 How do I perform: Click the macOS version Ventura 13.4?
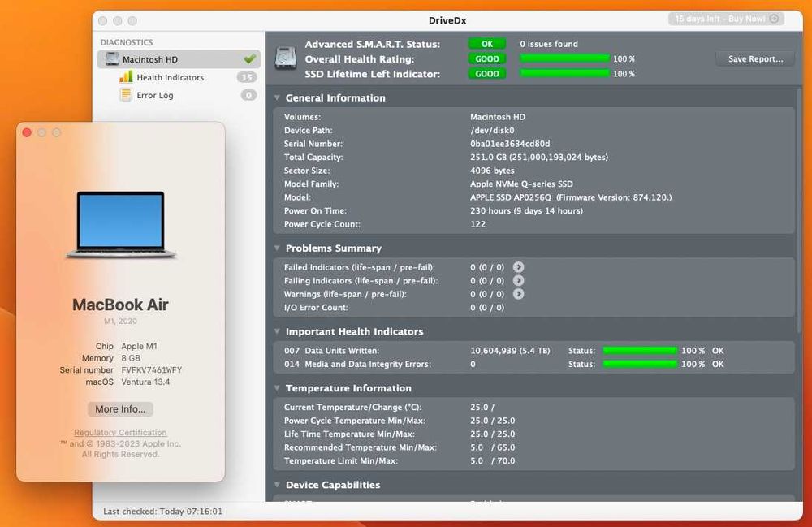[x=145, y=382]
